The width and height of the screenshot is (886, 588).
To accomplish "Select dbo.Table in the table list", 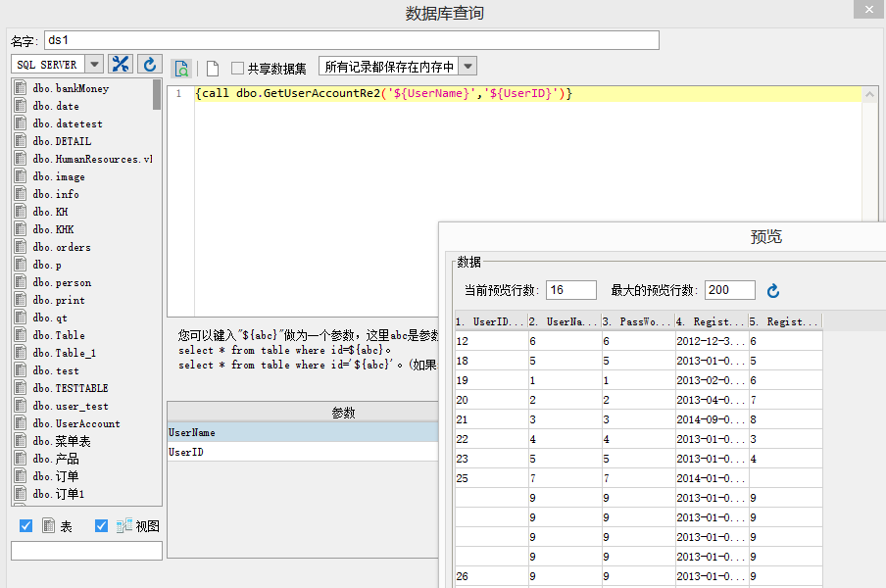I will click(59, 335).
